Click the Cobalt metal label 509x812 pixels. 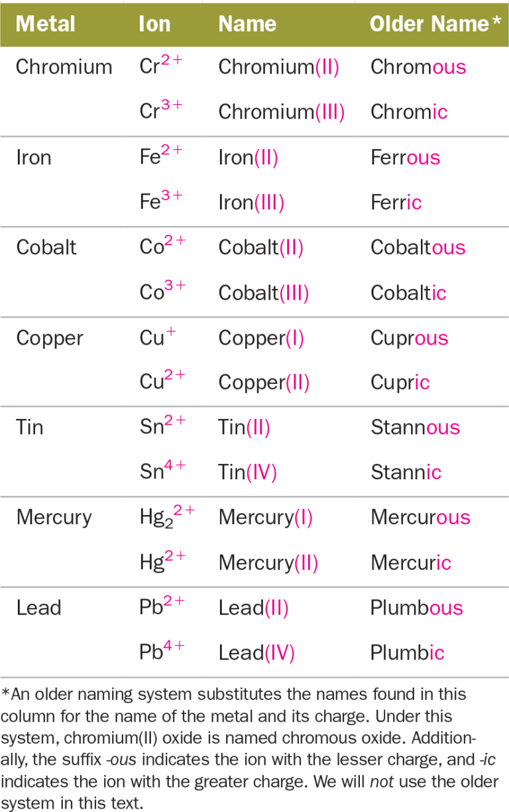(46, 248)
